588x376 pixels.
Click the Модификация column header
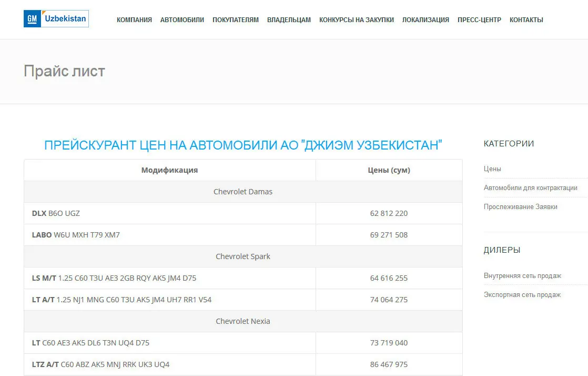pyautogui.click(x=169, y=170)
